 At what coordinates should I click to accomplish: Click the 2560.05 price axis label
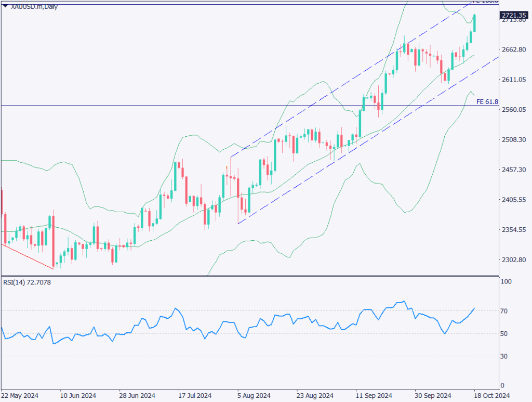point(514,110)
